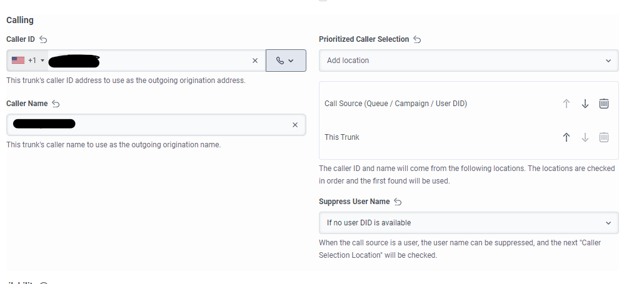Open the phone type dropdown button

286,61
